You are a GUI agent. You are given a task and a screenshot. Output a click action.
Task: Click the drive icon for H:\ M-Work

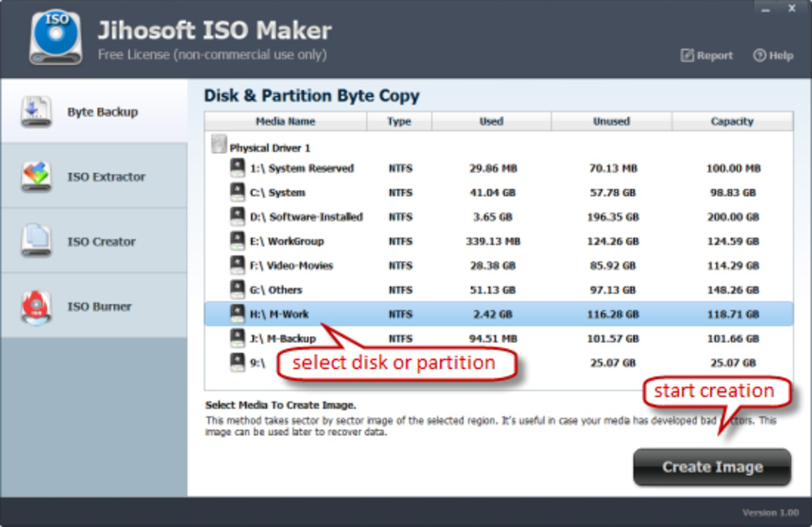click(x=237, y=314)
